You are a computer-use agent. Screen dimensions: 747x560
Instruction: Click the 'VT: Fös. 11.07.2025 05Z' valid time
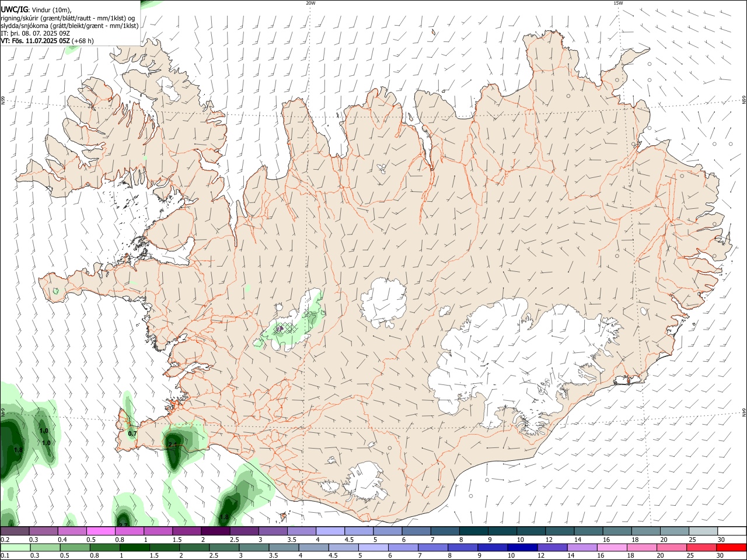pyautogui.click(x=36, y=41)
